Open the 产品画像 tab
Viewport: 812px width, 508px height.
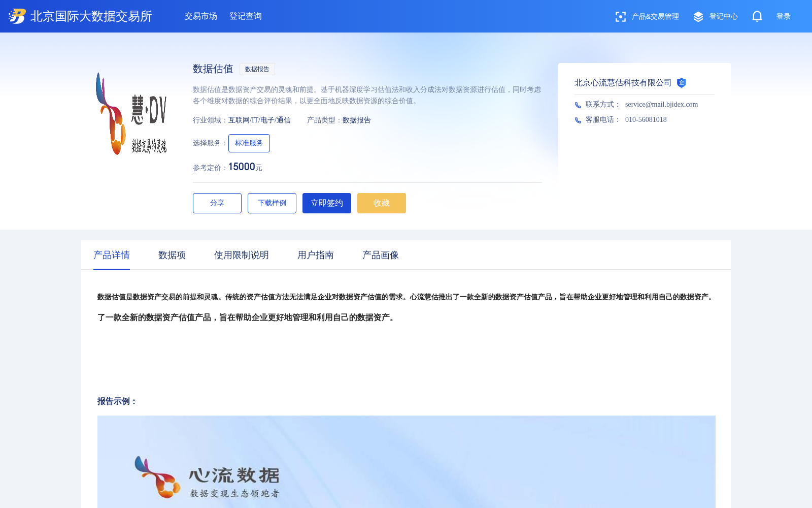(x=381, y=255)
